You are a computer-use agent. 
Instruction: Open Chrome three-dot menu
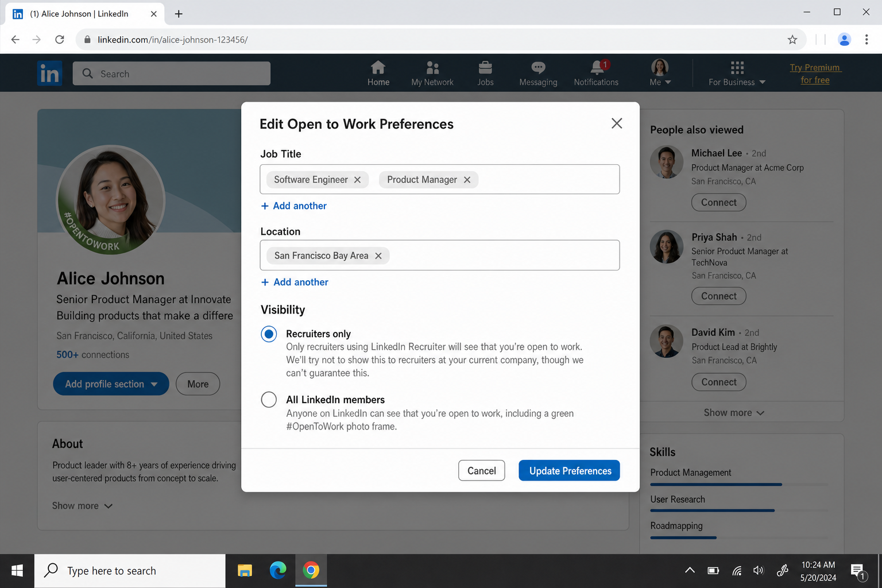(x=866, y=40)
